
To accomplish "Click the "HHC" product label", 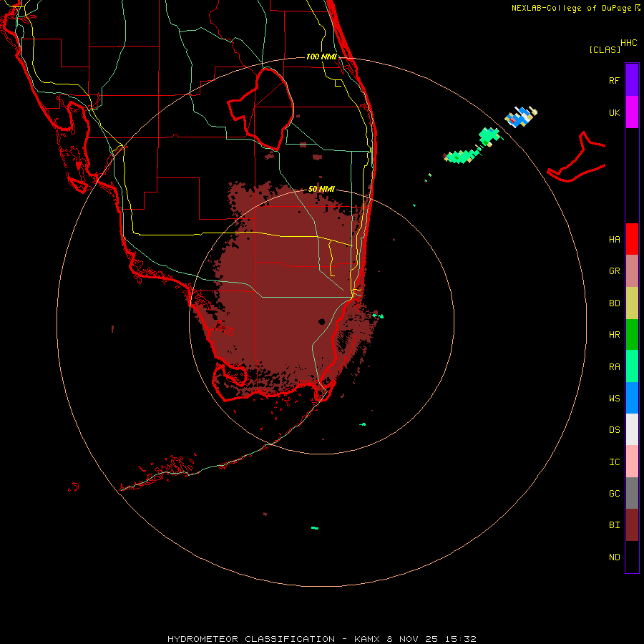I will [x=628, y=43].
